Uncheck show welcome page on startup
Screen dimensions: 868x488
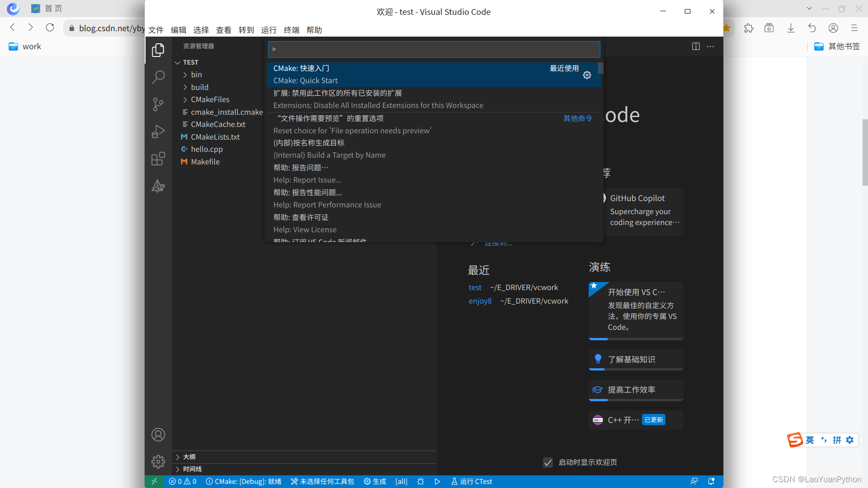[x=548, y=463]
